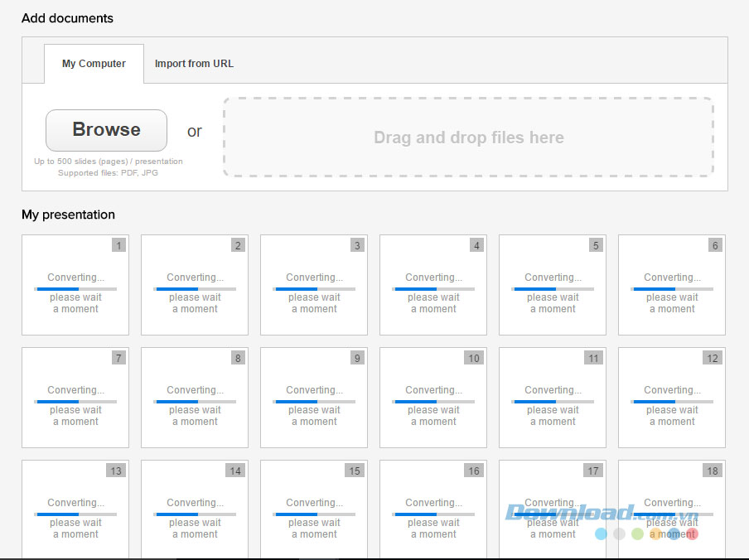Click the number 13 badge on slide
This screenshot has width=749, height=560.
click(x=116, y=471)
